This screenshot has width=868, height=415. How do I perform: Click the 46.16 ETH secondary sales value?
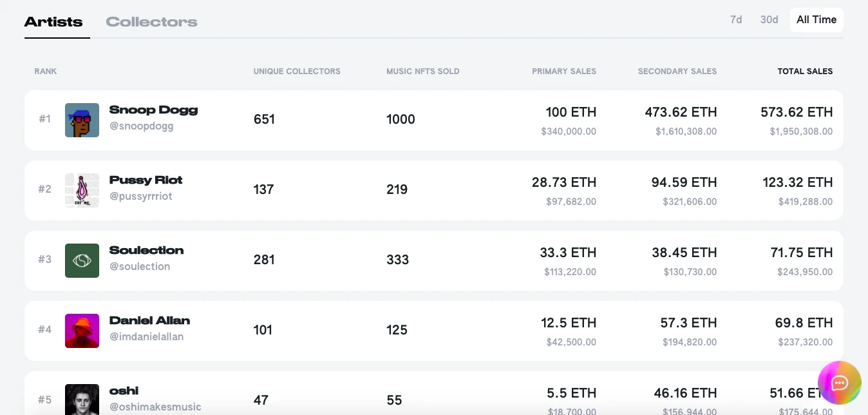684,393
